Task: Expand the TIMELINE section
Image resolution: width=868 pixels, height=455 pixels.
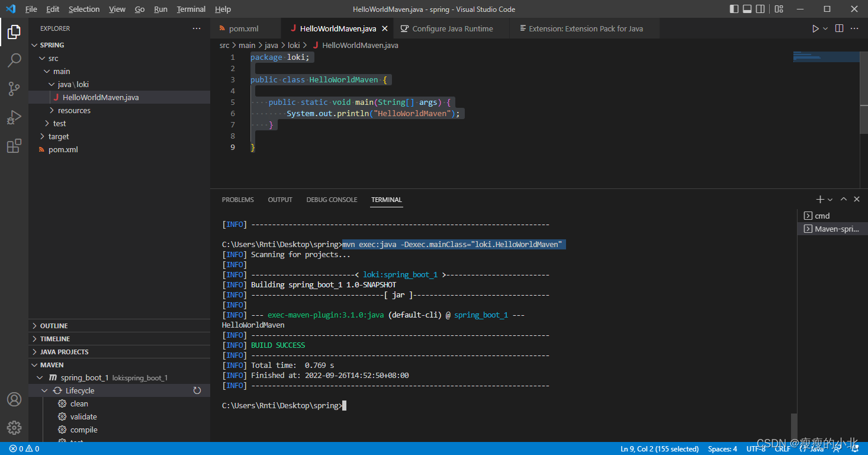Action: [119, 339]
